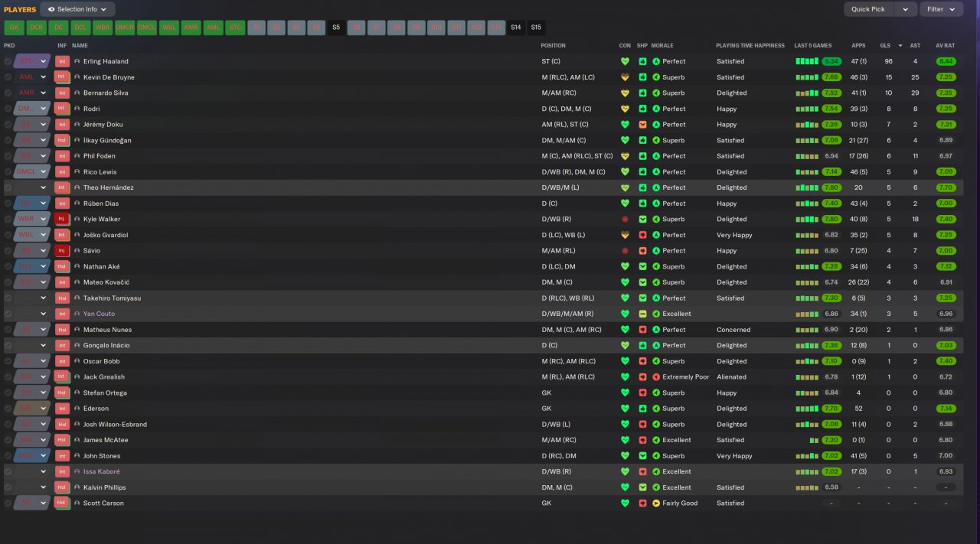Tick the selection circle for Rodri
The width and height of the screenshot is (980, 544).
click(x=8, y=109)
